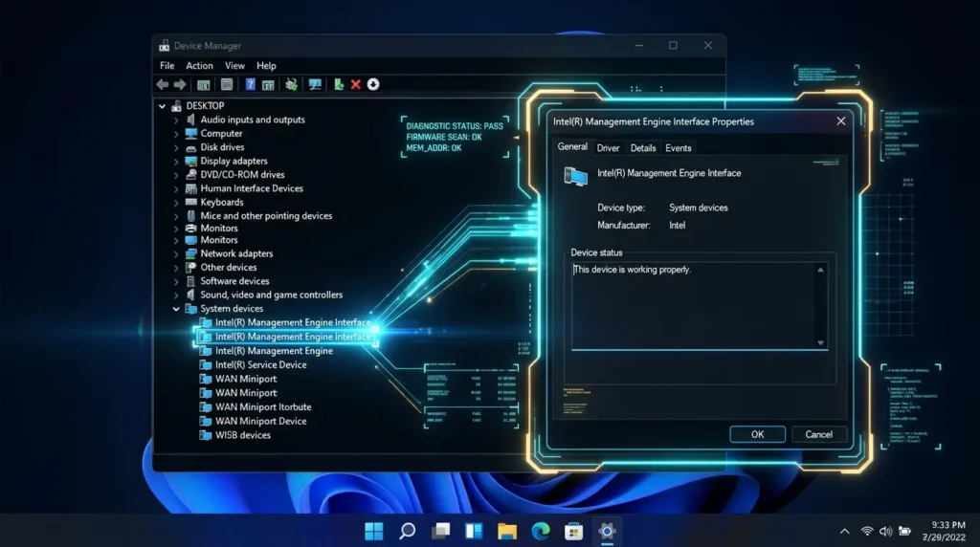
Task: Open the Action menu
Action: [x=199, y=66]
